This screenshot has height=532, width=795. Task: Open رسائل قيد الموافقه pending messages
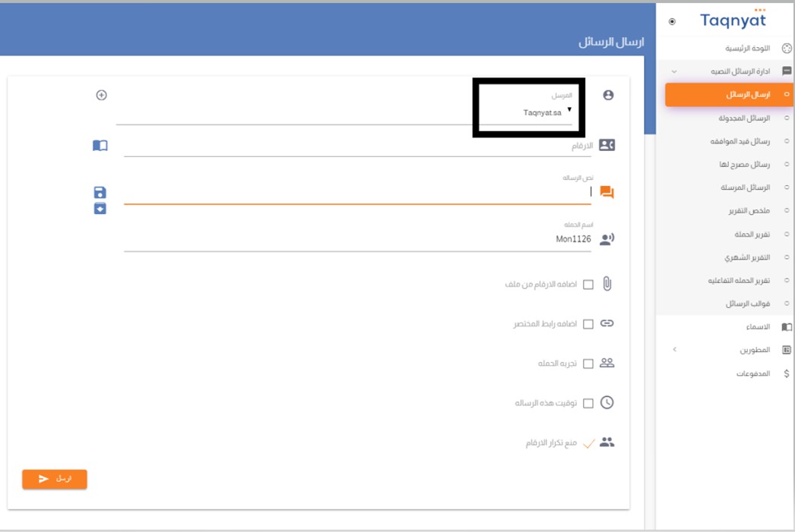tap(740, 141)
